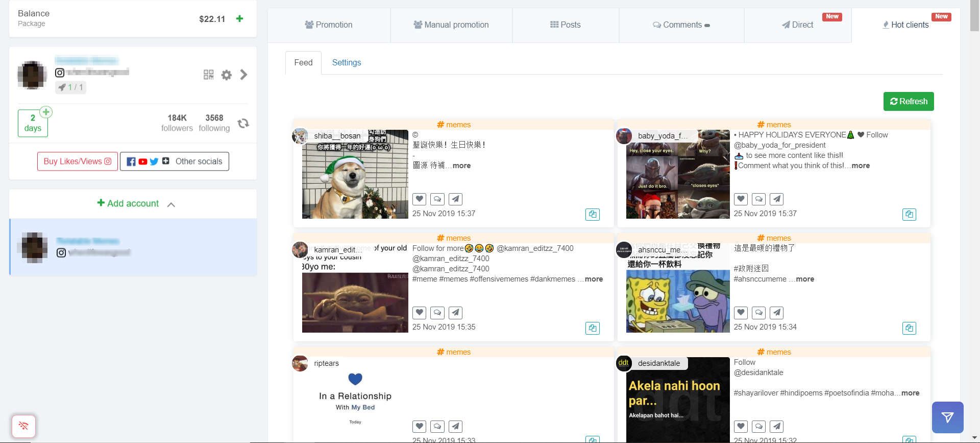Image resolution: width=980 pixels, height=443 pixels.
Task: Open the Manual promotion tab
Action: pos(451,25)
